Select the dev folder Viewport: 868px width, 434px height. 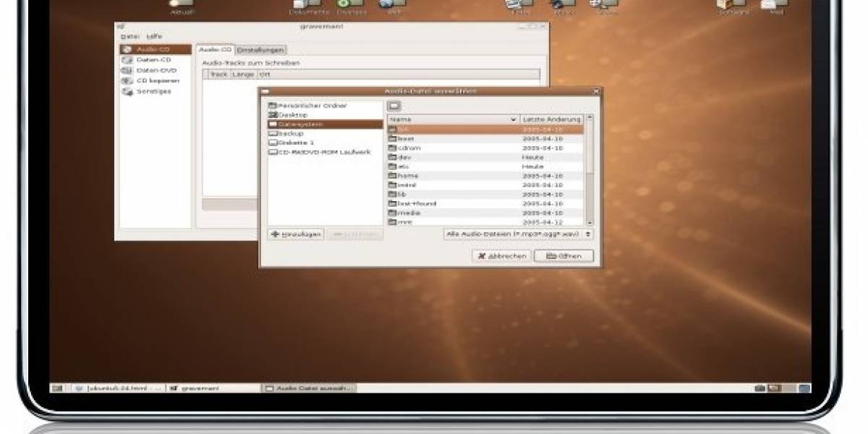point(485,157)
